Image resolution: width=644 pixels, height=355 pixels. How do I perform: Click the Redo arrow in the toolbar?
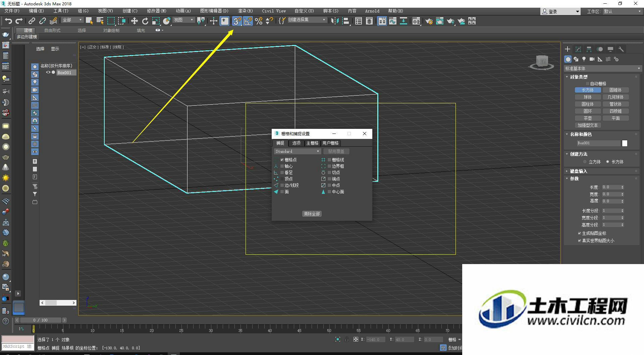(19, 21)
